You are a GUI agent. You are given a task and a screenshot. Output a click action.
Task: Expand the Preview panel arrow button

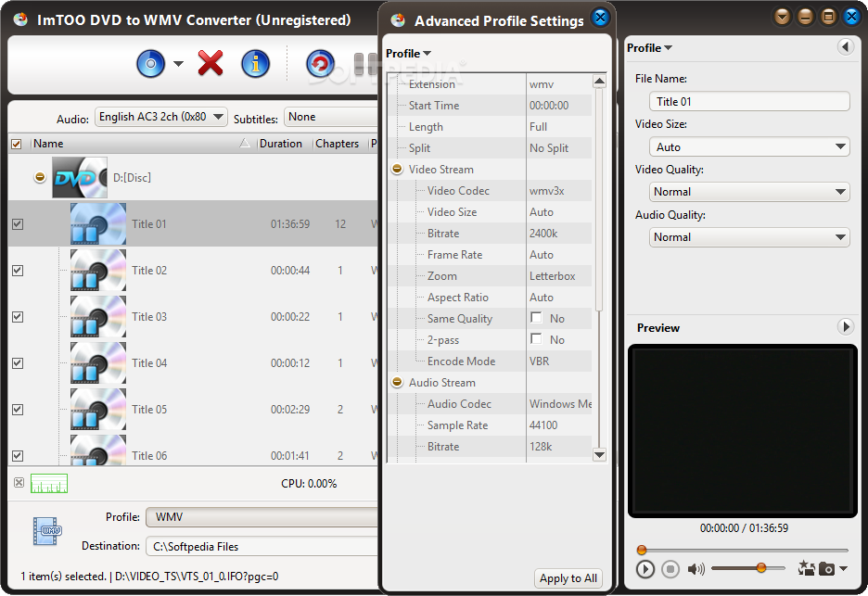(846, 327)
